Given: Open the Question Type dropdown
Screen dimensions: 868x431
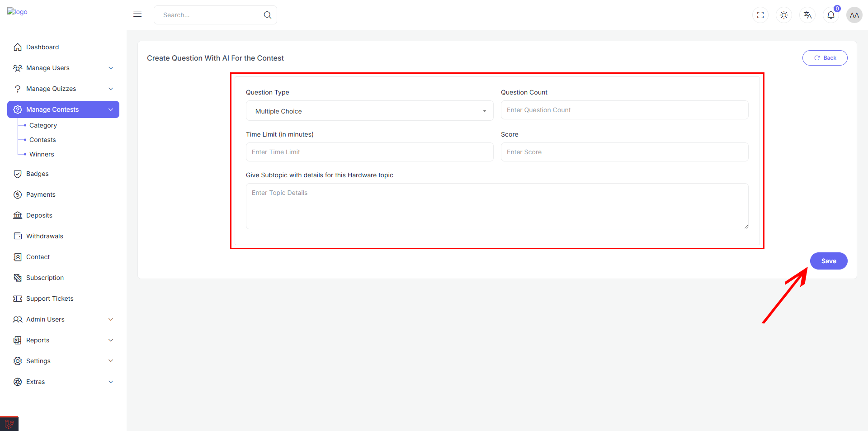Looking at the screenshot, I should [369, 111].
